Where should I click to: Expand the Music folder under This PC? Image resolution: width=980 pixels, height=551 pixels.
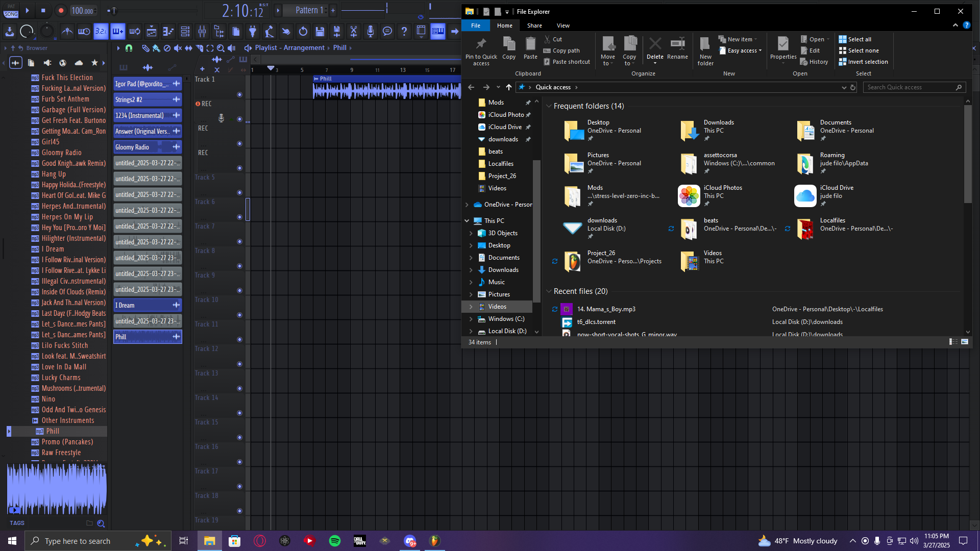tap(471, 282)
